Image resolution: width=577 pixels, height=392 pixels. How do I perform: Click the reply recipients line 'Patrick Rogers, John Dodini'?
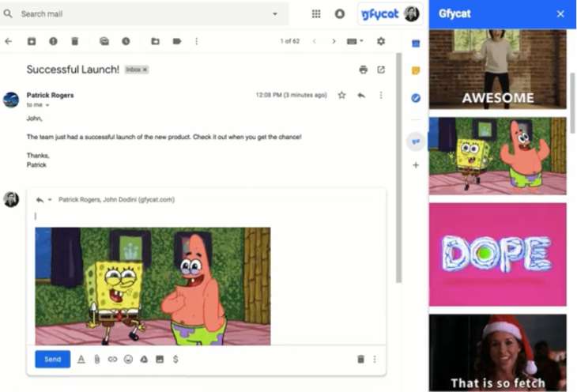point(117,200)
